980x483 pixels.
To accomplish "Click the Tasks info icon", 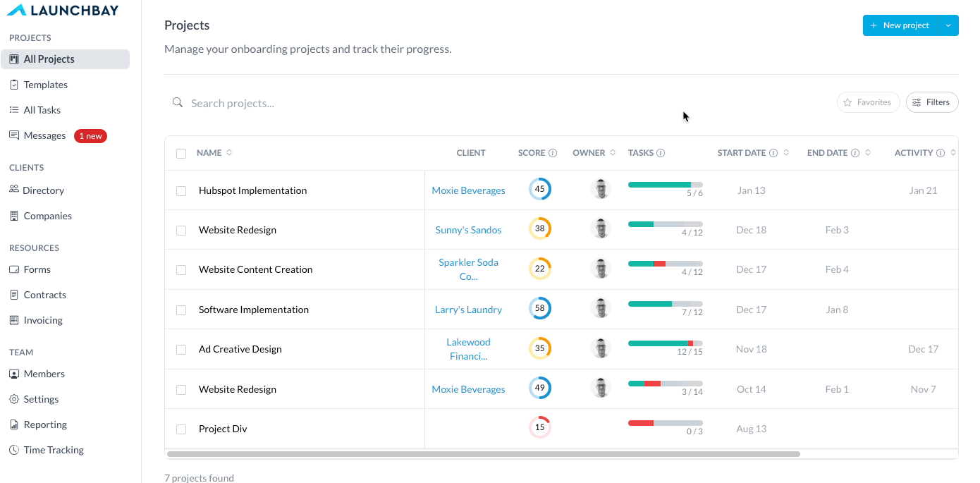I will click(661, 153).
